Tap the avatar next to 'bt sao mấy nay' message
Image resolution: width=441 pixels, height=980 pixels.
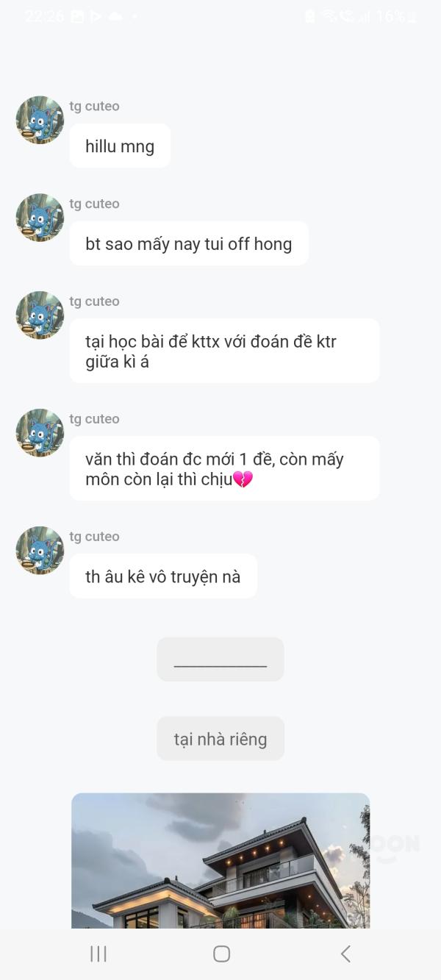[x=40, y=218]
